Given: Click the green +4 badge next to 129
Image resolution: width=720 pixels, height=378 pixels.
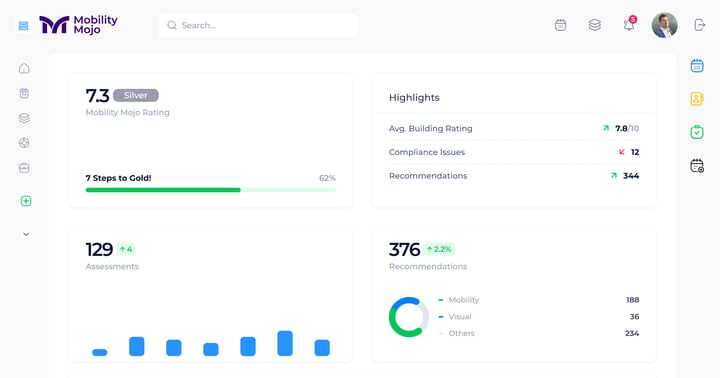Looking at the screenshot, I should tap(126, 249).
